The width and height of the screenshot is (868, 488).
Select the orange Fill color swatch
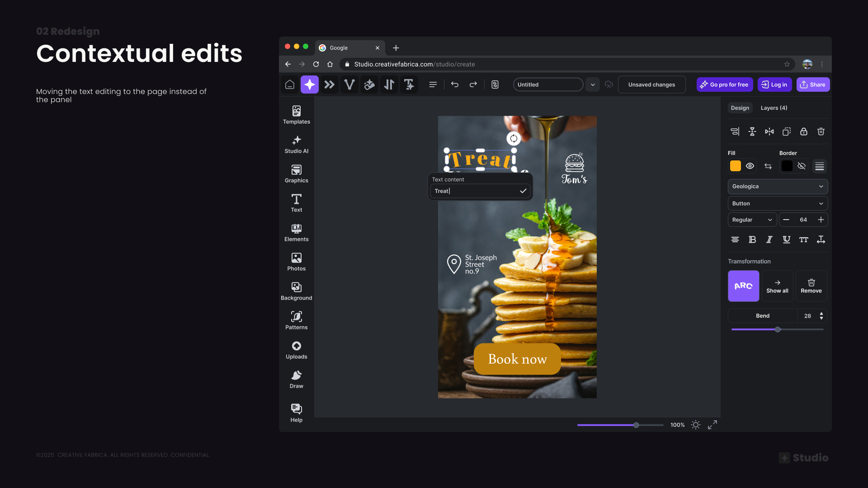click(x=735, y=166)
